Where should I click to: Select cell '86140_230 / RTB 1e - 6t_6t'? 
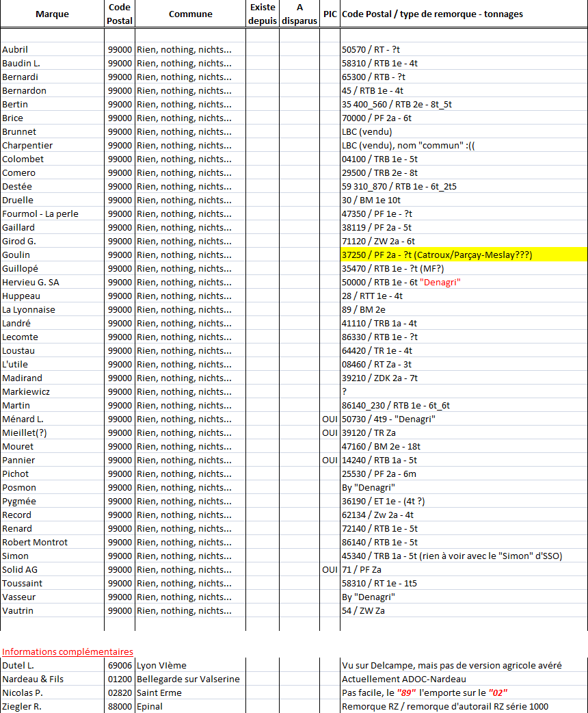point(464,404)
